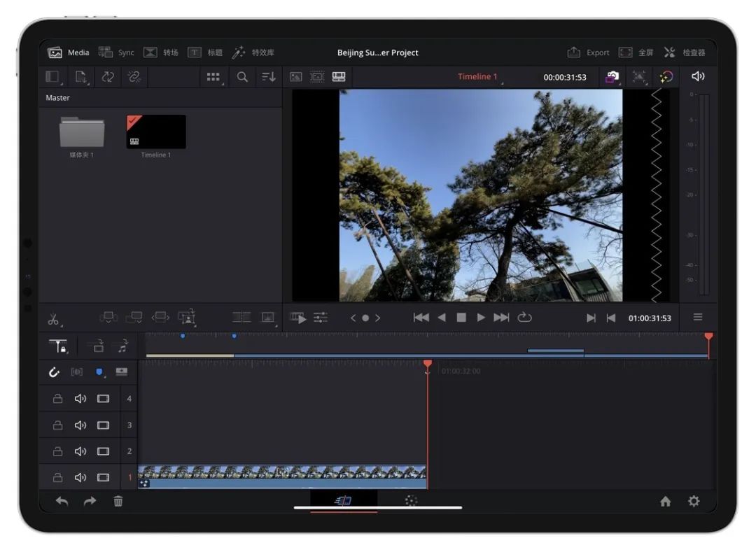The image size is (756, 552).
Task: Click the search icon in media pool
Action: (242, 77)
